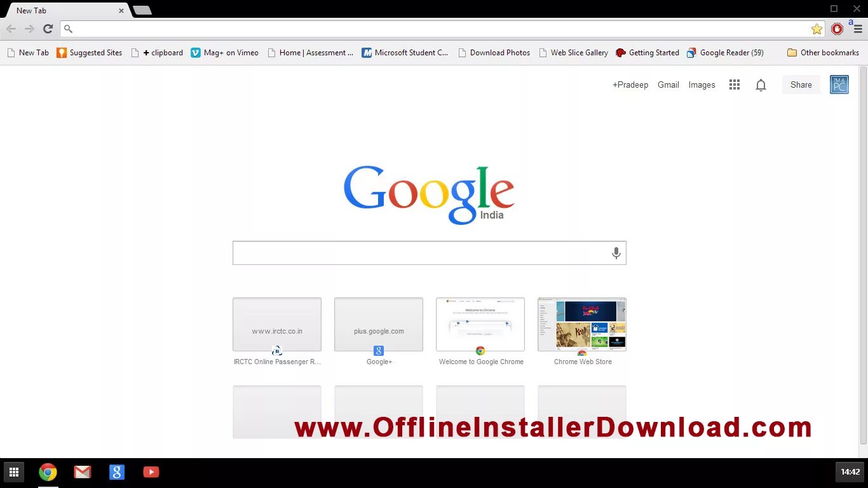The height and width of the screenshot is (488, 868).
Task: Open Google notifications bell
Action: (761, 85)
